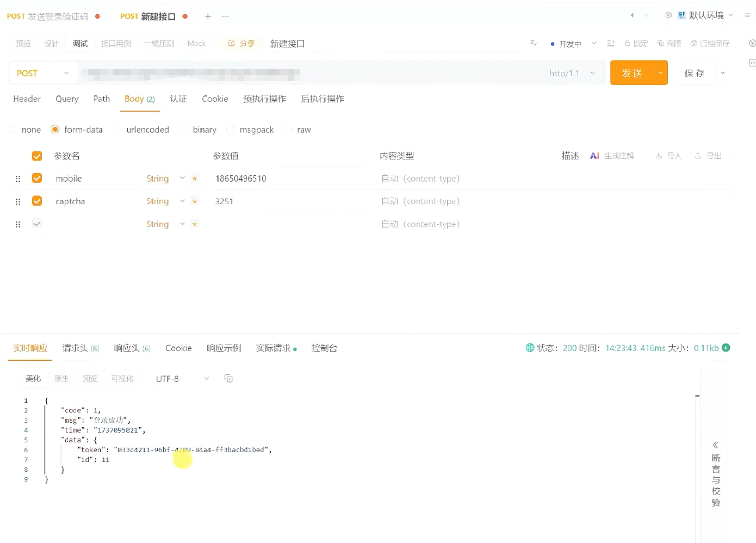Select the raw body type radio

click(x=288, y=130)
